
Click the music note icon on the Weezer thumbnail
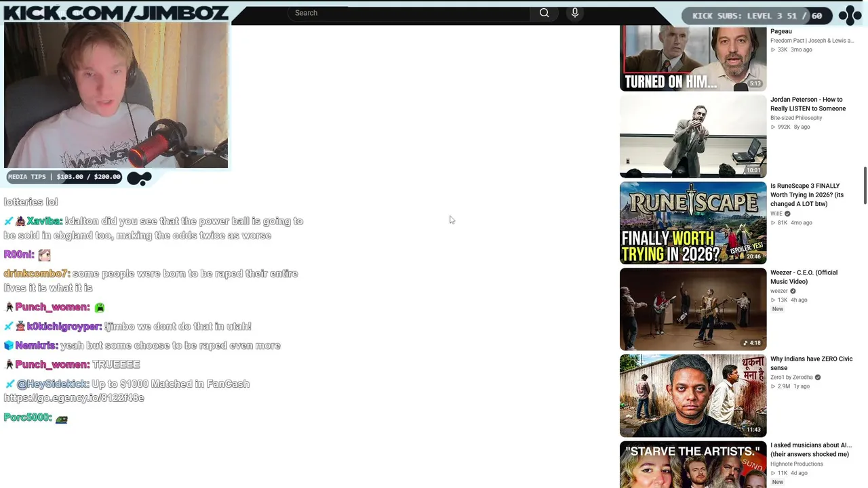coord(746,343)
